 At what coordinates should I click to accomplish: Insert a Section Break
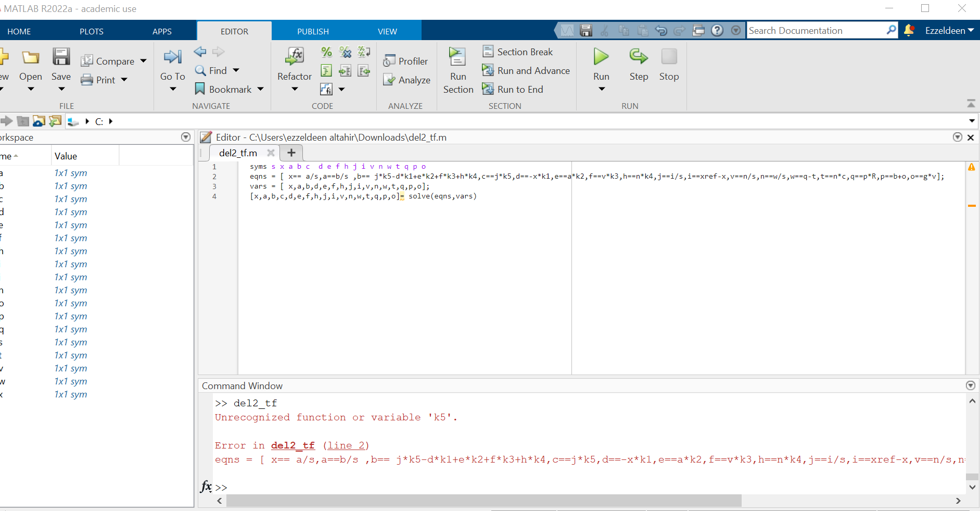pos(518,52)
